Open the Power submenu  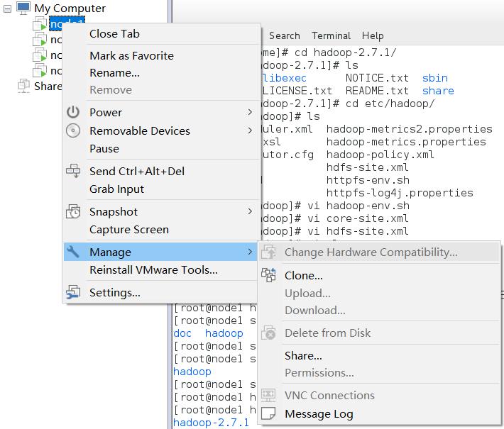(160, 112)
